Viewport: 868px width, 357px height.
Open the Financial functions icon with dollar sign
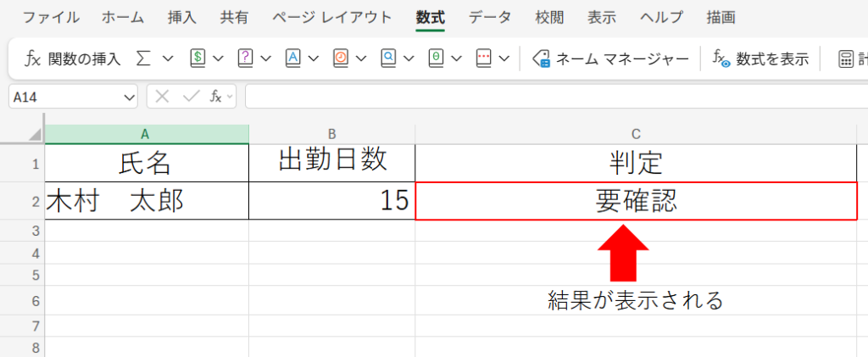point(198,59)
